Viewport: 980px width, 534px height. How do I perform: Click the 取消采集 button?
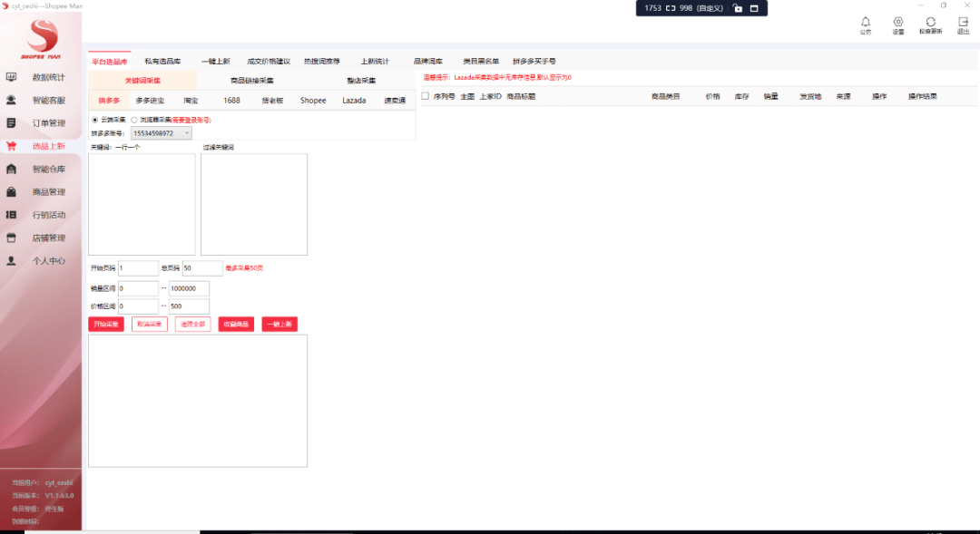point(150,325)
